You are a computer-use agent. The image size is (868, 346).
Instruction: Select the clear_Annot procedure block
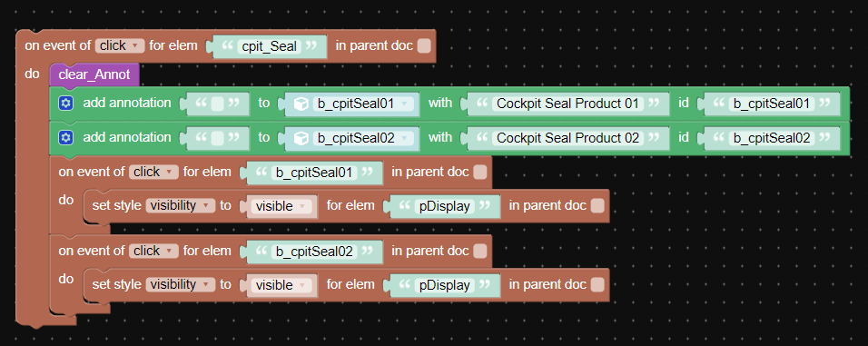tap(94, 74)
